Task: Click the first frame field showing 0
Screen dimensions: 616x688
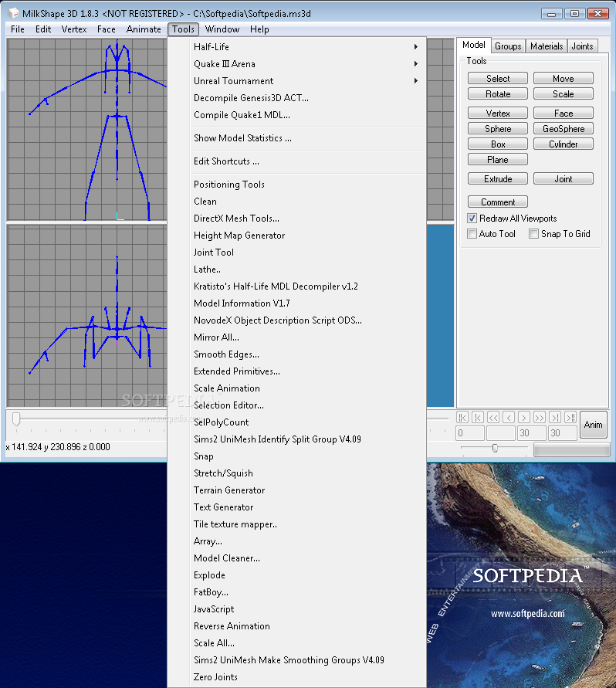Action: coord(470,433)
